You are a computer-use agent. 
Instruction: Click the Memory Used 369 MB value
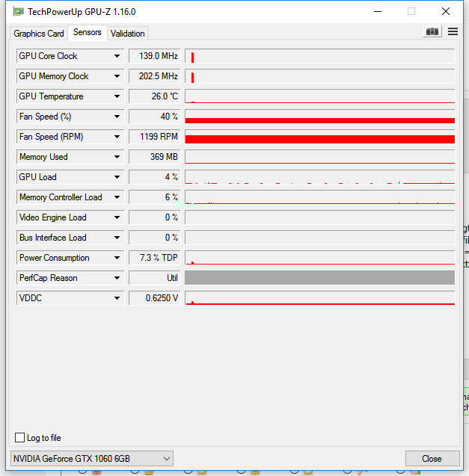(x=154, y=157)
